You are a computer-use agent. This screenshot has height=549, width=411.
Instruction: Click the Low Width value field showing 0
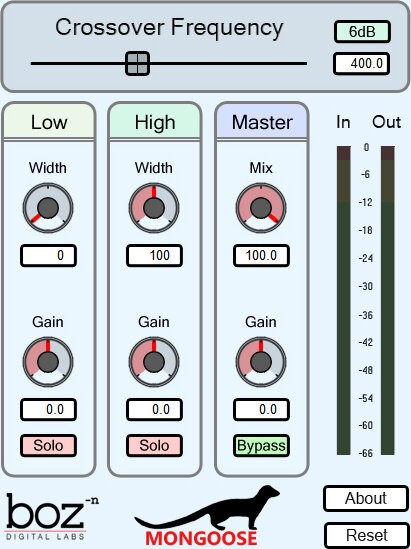pos(48,256)
